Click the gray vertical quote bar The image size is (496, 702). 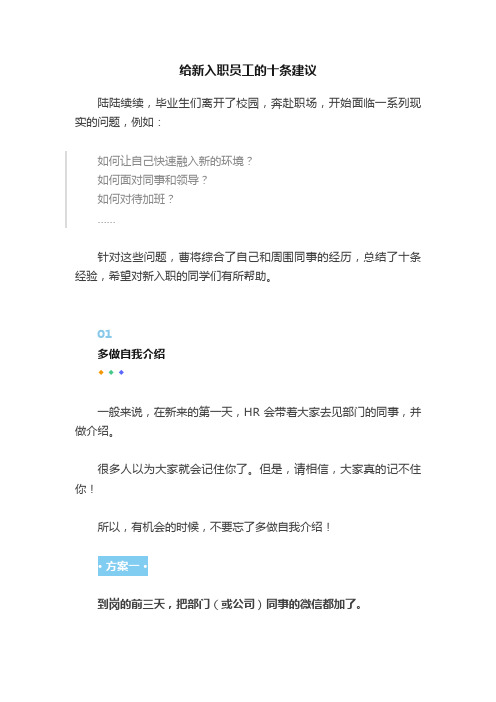click(66, 189)
